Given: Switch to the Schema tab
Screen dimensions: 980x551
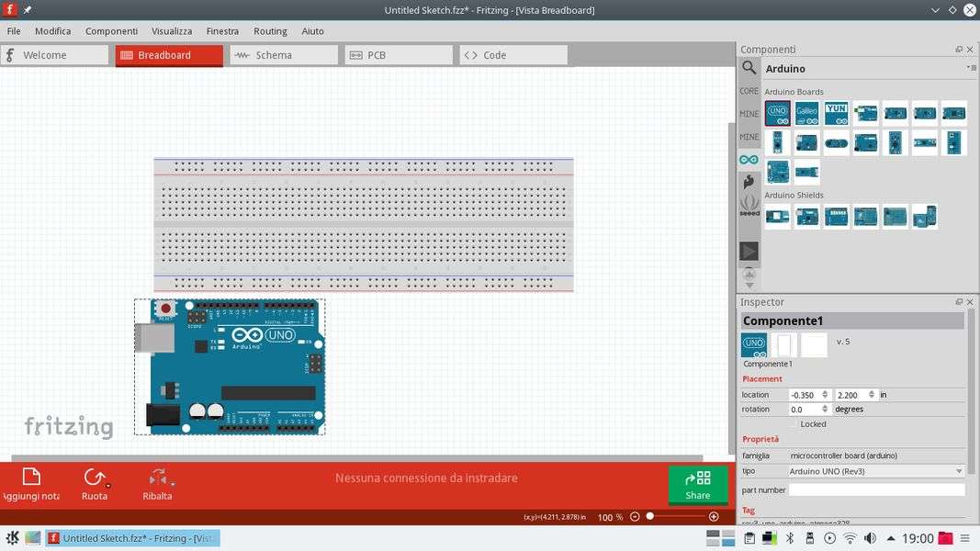Looking at the screenshot, I should point(284,55).
